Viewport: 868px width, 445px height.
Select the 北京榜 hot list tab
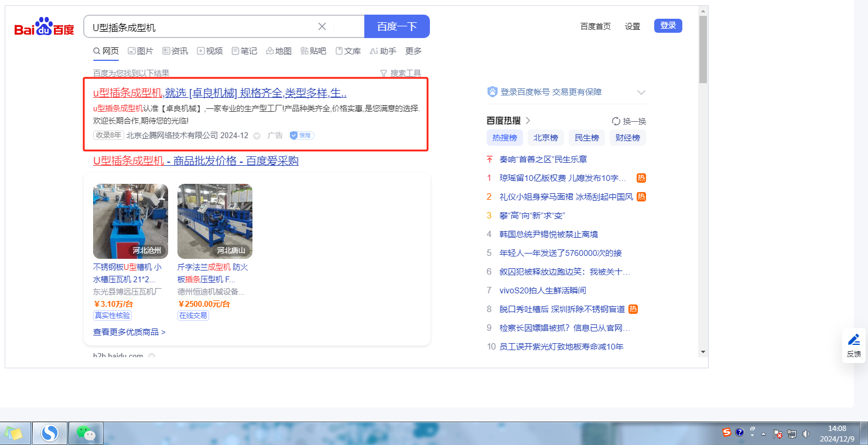pos(545,138)
